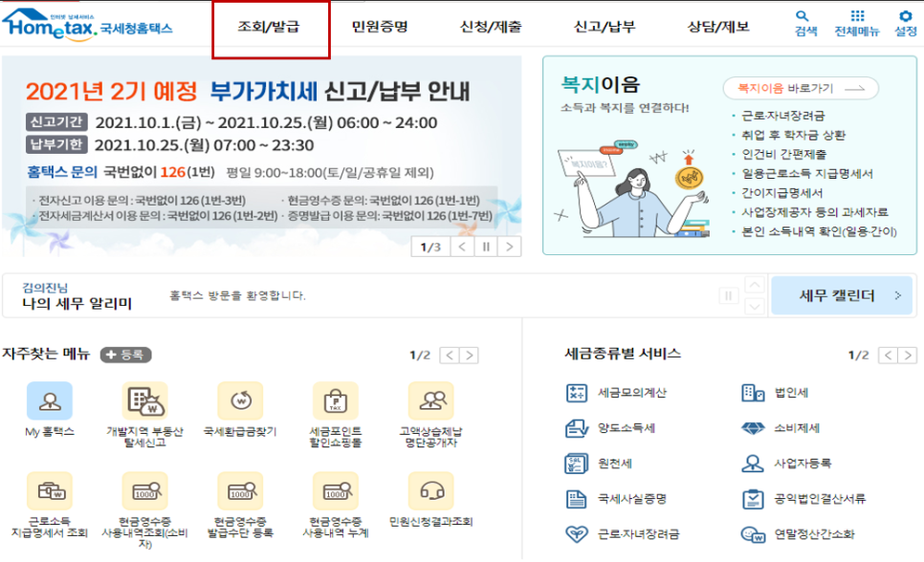This screenshot has height=562, width=924.
Task: Pause the 부가가치세 banner rotation
Action: [485, 246]
